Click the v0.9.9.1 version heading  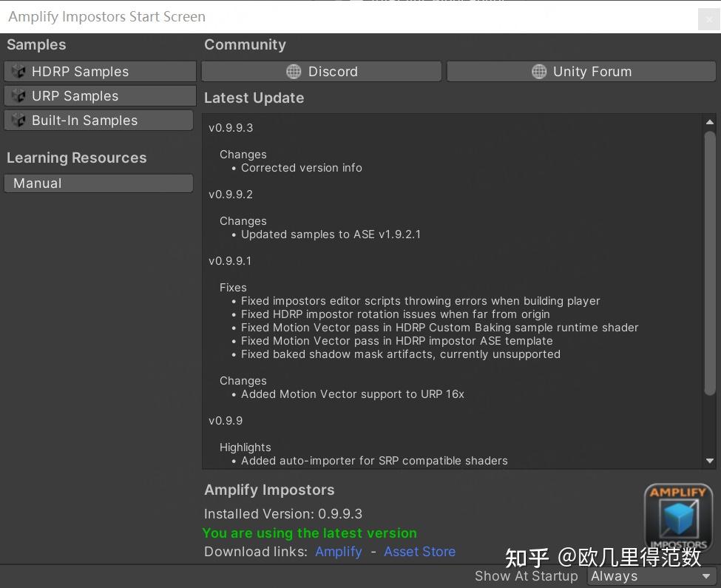[x=231, y=261]
